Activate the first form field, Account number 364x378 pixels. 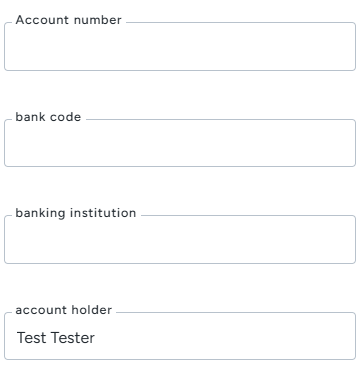[180, 47]
